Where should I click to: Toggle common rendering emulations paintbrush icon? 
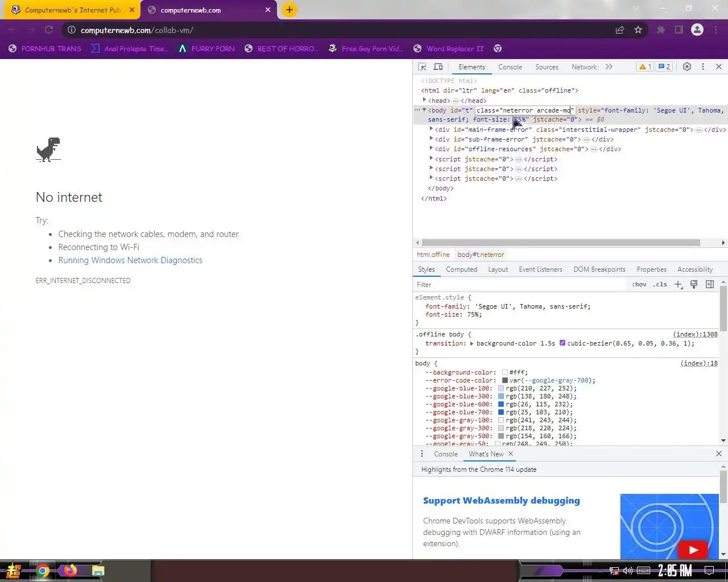click(694, 284)
